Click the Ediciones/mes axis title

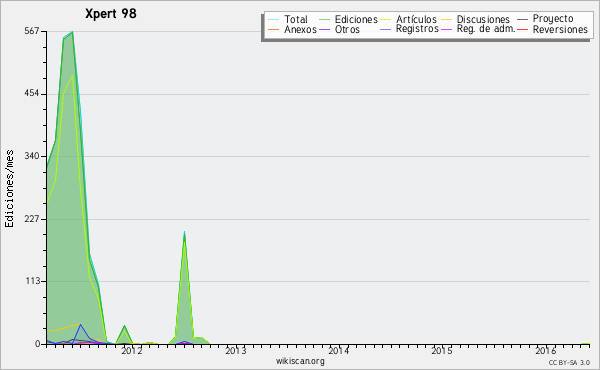(x=9, y=189)
